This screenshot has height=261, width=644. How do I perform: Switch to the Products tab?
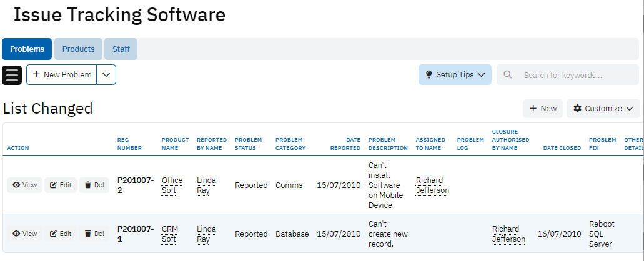pyautogui.click(x=78, y=49)
